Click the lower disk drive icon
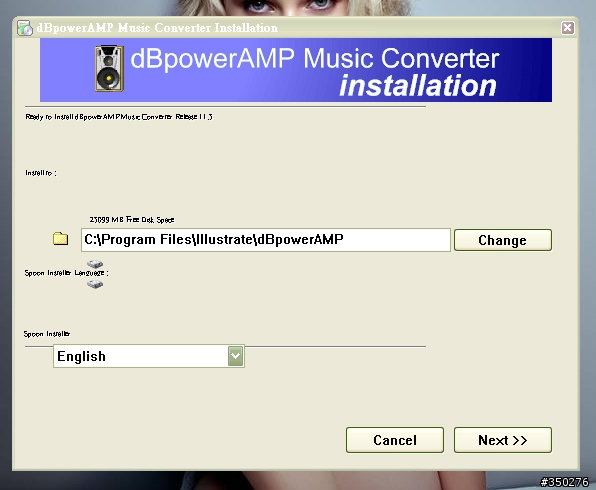Screen dimensions: 596x490 (x=95, y=284)
